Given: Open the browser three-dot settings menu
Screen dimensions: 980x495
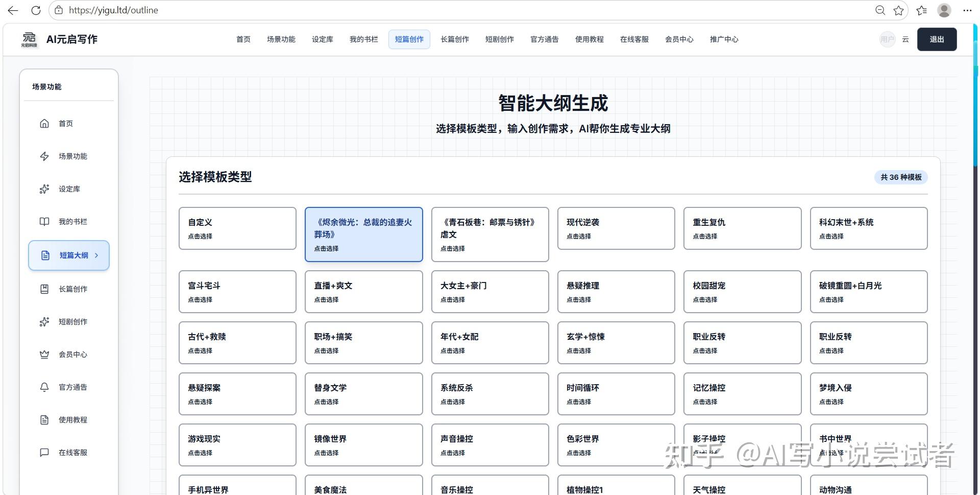Looking at the screenshot, I should pos(967,10).
